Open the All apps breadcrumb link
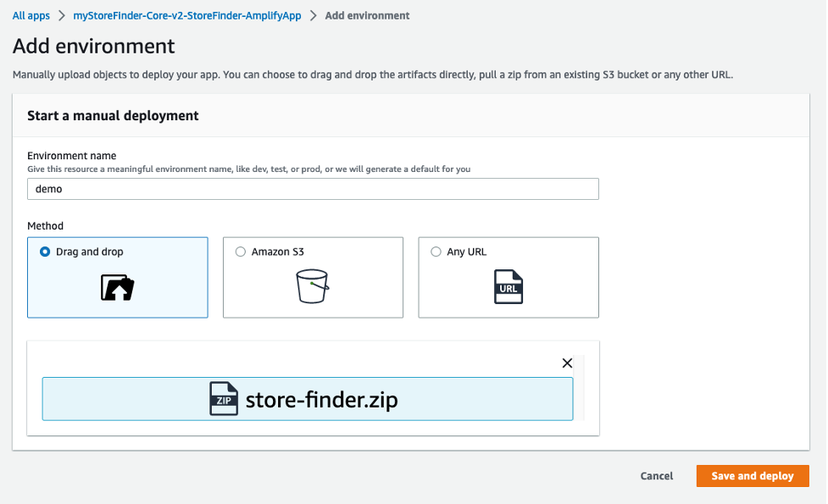The width and height of the screenshot is (828, 504). click(x=31, y=15)
